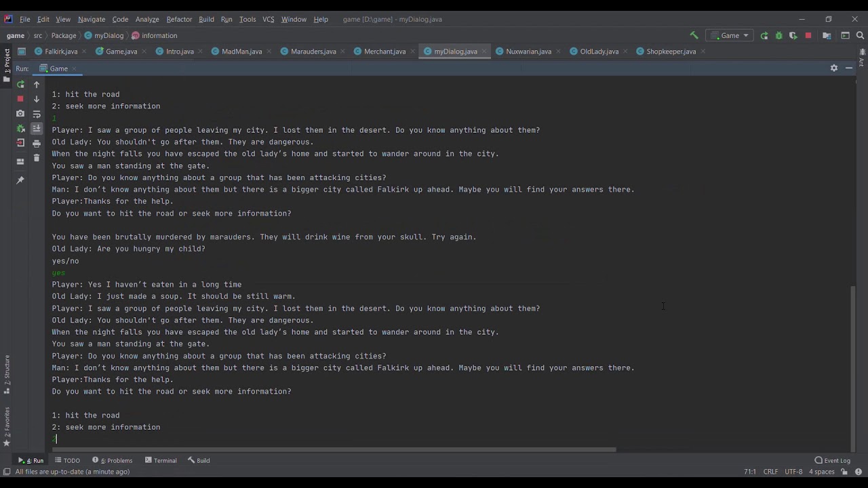Open the Edit menu

pyautogui.click(x=43, y=19)
